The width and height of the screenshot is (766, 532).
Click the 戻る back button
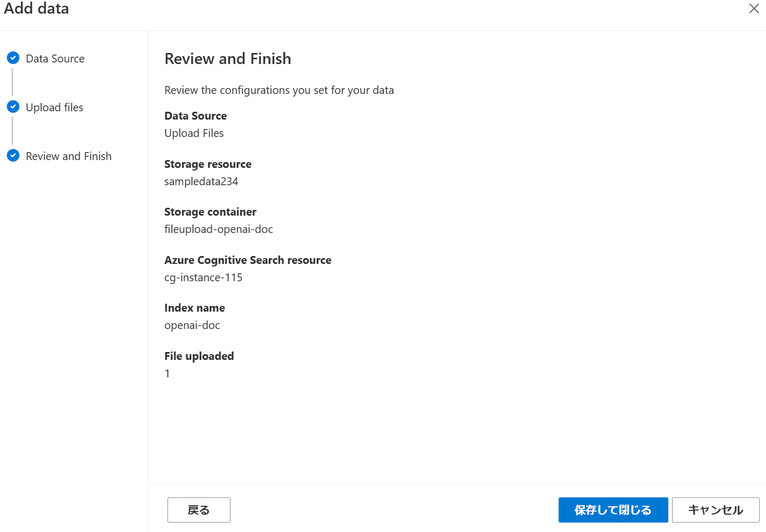[199, 510]
